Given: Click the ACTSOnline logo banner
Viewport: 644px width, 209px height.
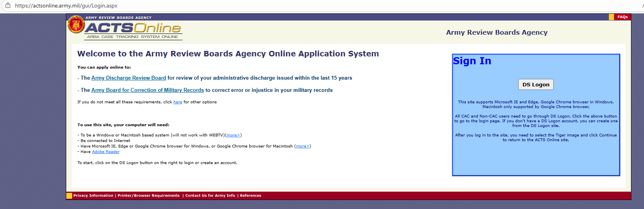Looking at the screenshot, I should click(133, 28).
